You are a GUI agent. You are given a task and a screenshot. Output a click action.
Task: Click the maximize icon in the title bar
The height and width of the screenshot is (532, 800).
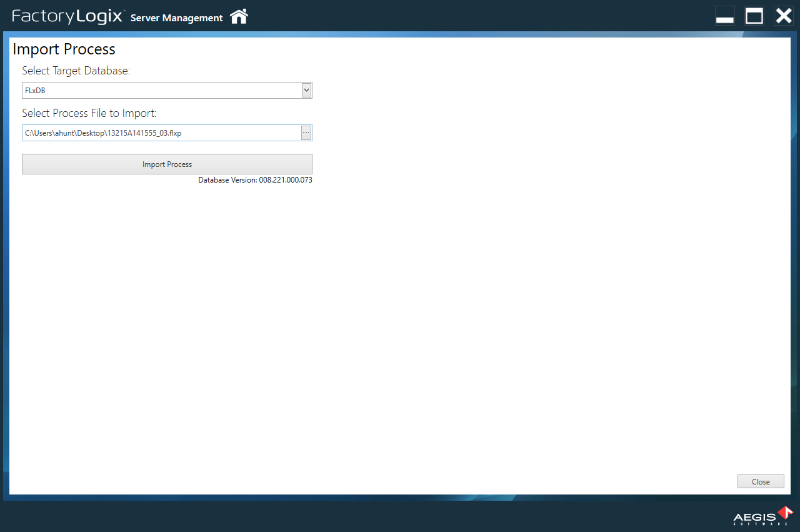[754, 16]
